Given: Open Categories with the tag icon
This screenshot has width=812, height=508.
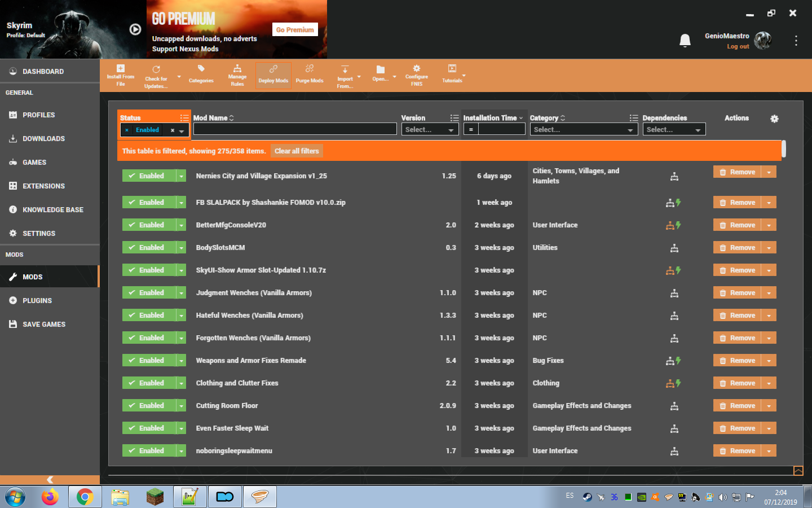Looking at the screenshot, I should [201, 69].
